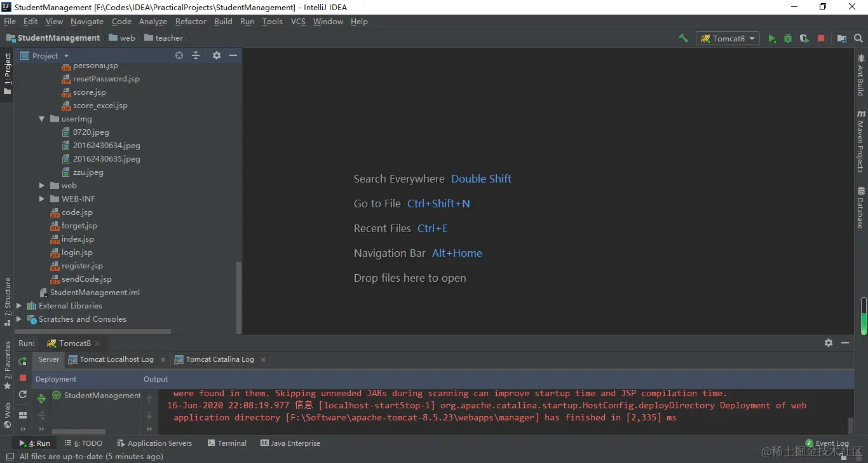The image size is (868, 463).
Task: Click the restore layout icon in the Run sidebar
Action: tap(23, 415)
